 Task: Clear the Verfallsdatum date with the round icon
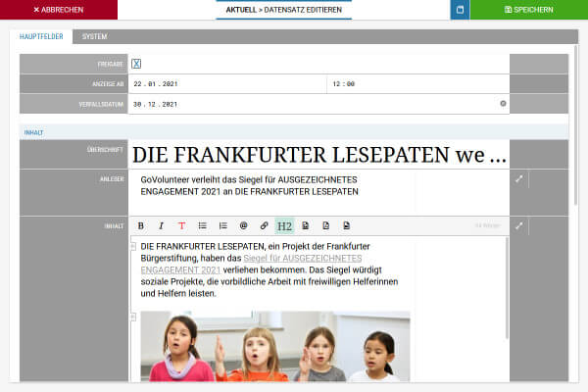(x=504, y=104)
